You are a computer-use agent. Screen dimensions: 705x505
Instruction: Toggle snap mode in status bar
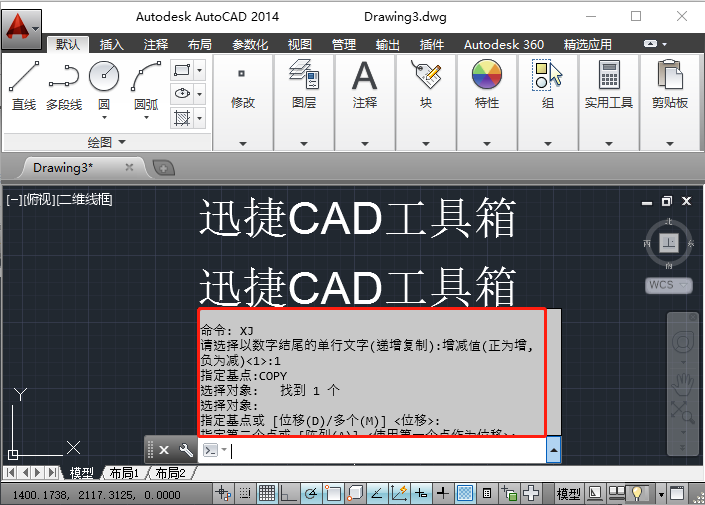245,494
